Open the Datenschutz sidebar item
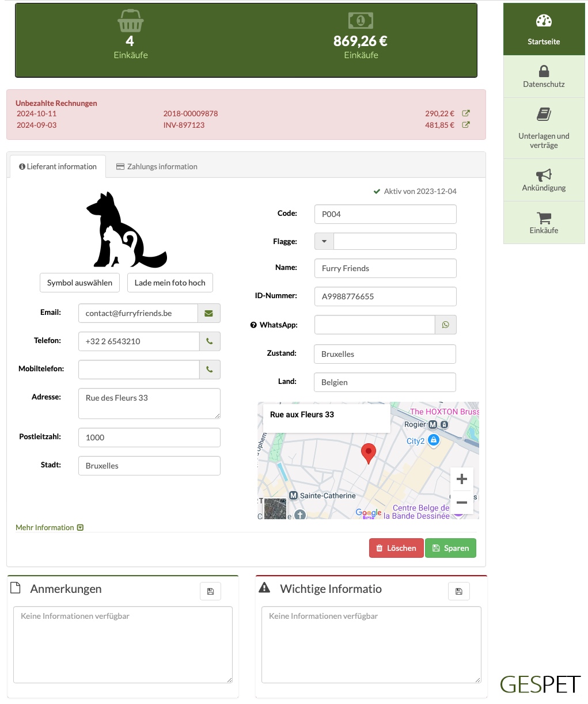 [x=544, y=77]
